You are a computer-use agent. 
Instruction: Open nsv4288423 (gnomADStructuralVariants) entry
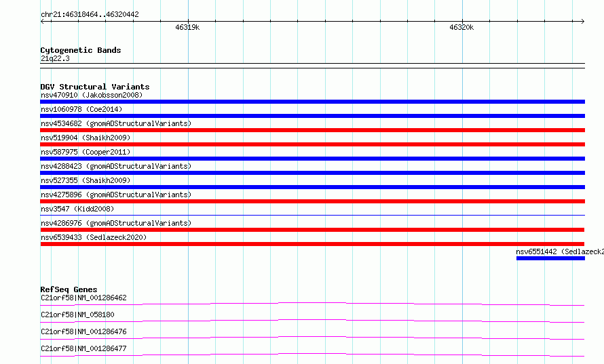(116, 166)
